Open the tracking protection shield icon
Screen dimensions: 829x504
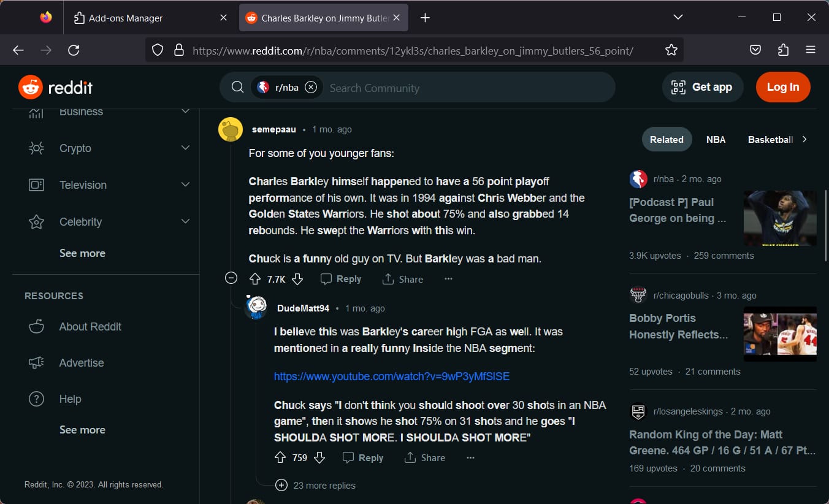pos(158,50)
